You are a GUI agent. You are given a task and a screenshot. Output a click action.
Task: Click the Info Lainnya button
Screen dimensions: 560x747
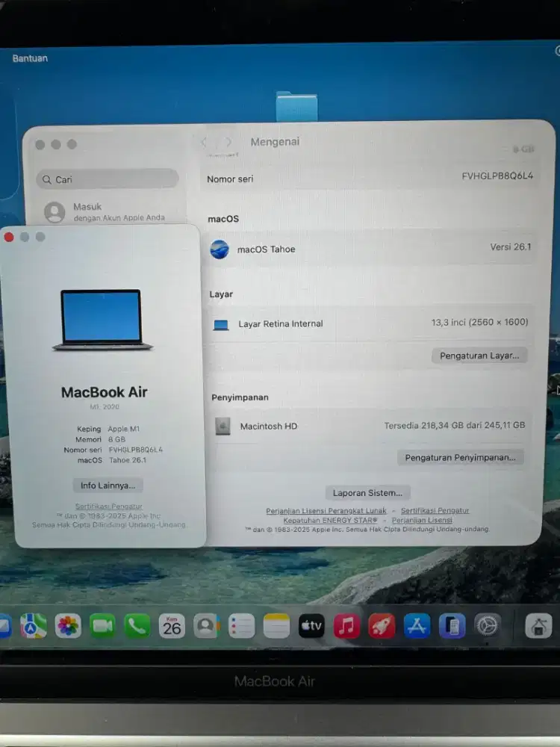108,486
